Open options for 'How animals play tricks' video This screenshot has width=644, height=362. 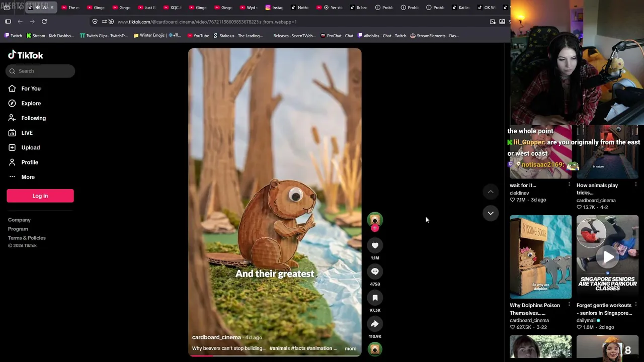click(x=636, y=185)
